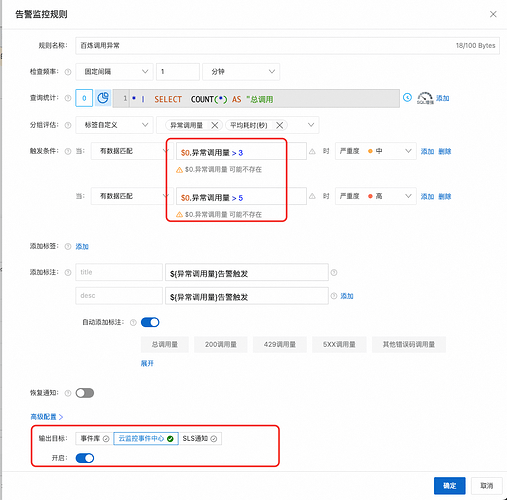507x500 pixels.
Task: Click 删除 on the high severity row
Action: 445,196
